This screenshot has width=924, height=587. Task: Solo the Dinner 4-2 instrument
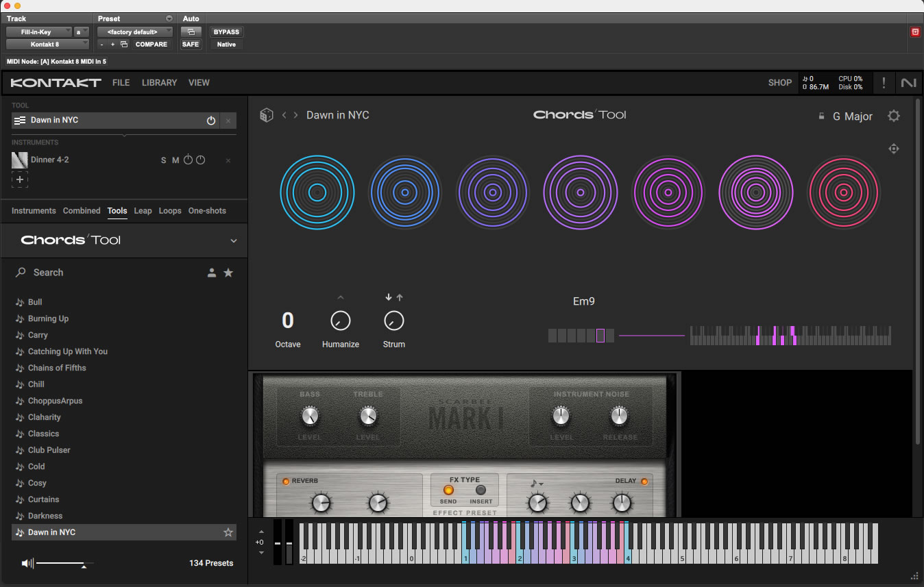coord(163,160)
